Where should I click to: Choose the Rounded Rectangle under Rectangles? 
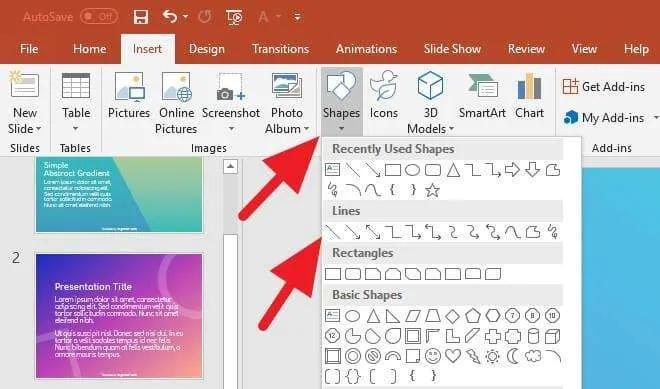[353, 274]
